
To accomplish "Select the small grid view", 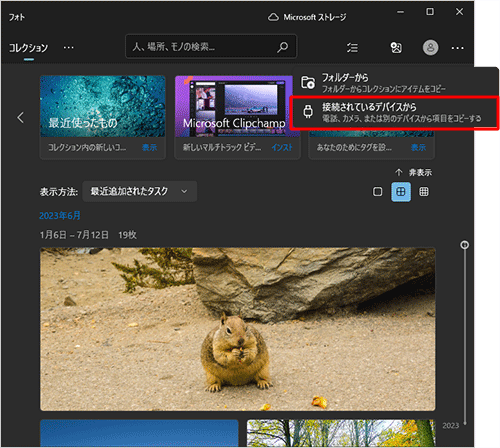I will click(x=424, y=192).
